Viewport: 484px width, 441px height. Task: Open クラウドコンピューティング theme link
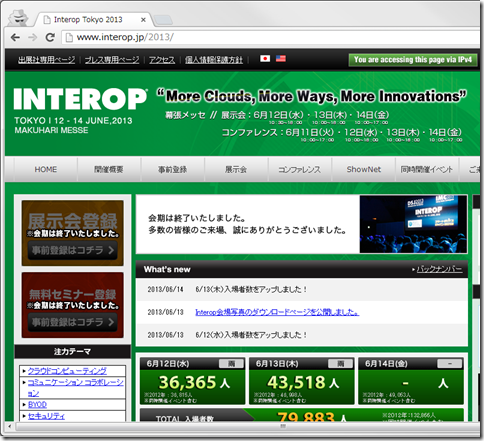[67, 371]
